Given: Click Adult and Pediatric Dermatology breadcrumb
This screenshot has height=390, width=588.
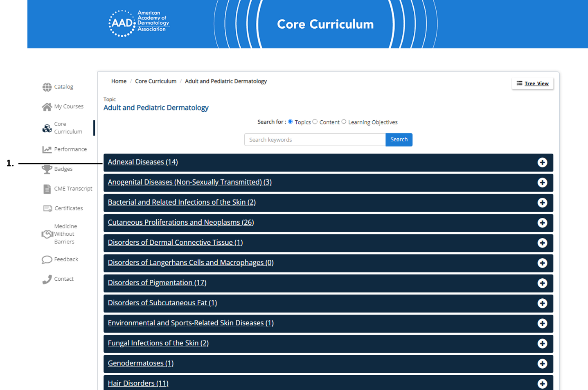Looking at the screenshot, I should click(x=226, y=81).
